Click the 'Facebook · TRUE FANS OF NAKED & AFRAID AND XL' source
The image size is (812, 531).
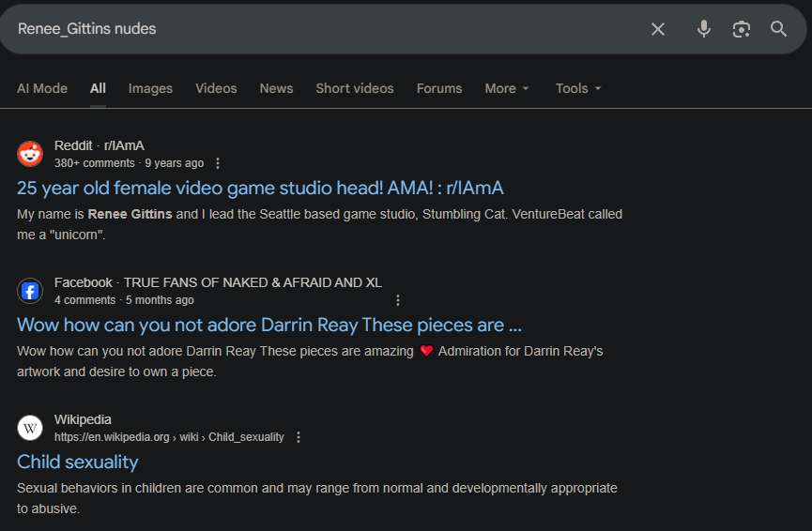click(x=218, y=282)
